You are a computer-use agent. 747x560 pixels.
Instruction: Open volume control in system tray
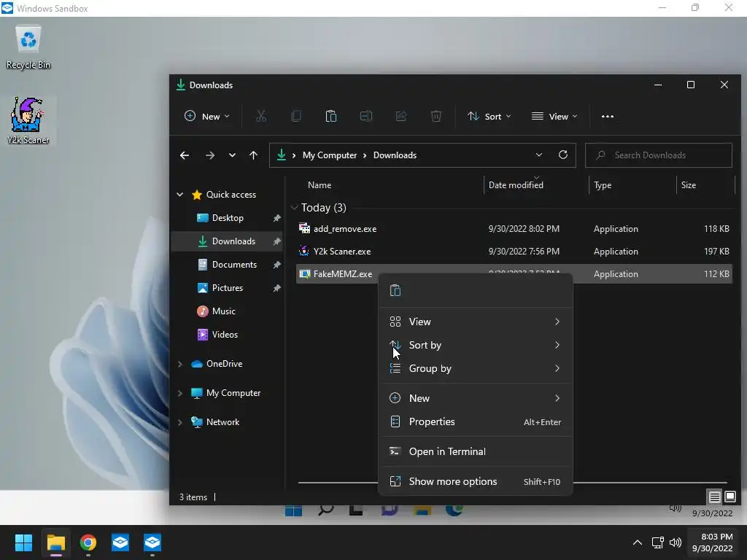676,542
